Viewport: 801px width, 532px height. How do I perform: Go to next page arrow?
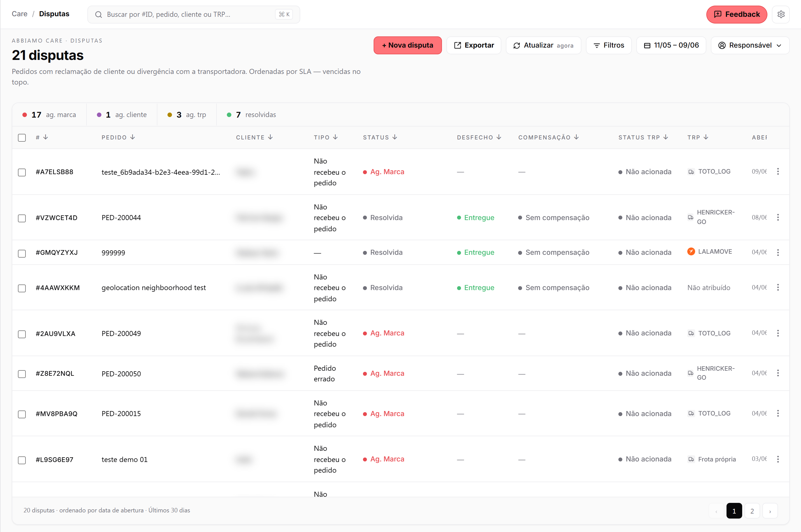point(770,511)
